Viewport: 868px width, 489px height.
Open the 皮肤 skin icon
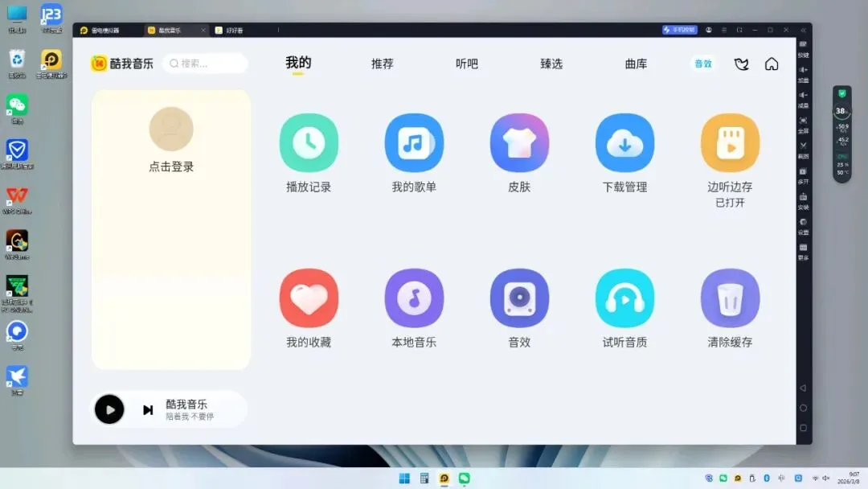click(519, 143)
